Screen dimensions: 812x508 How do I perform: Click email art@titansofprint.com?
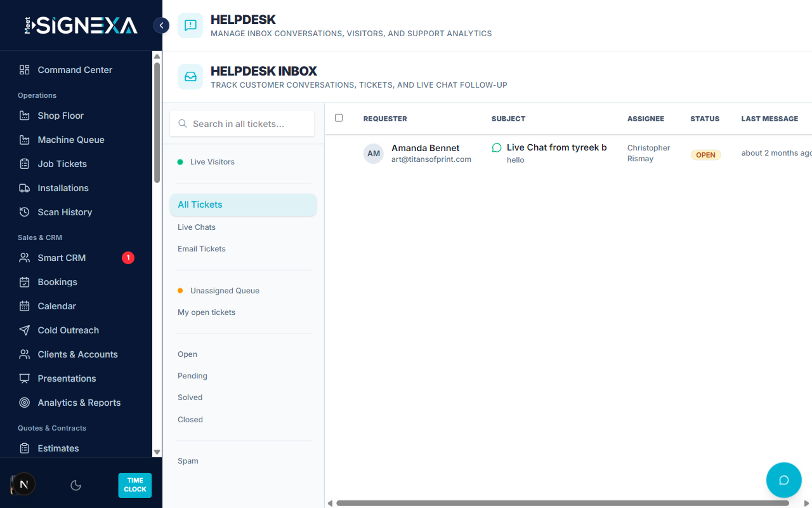coord(431,159)
